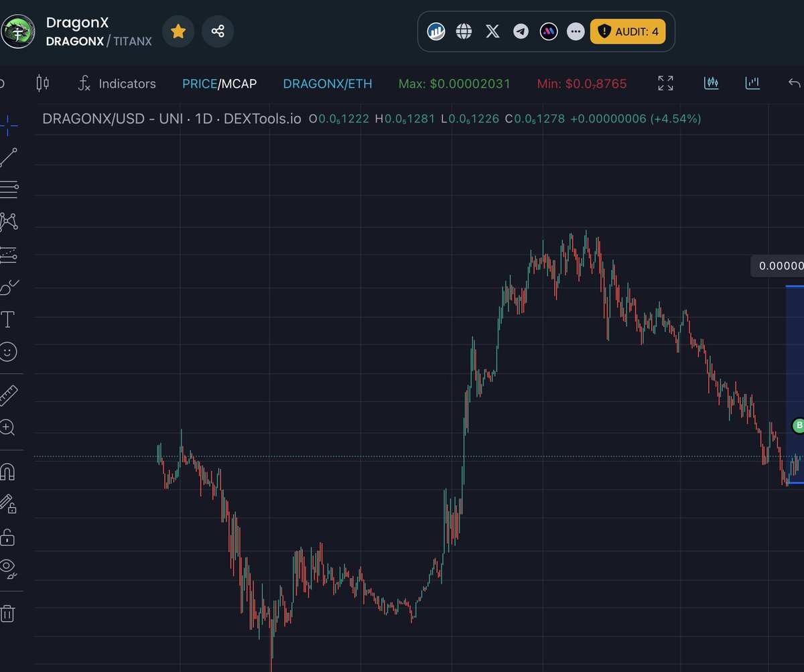
Task: Select the horizontal lines Fibonacci tool
Action: [x=9, y=190]
